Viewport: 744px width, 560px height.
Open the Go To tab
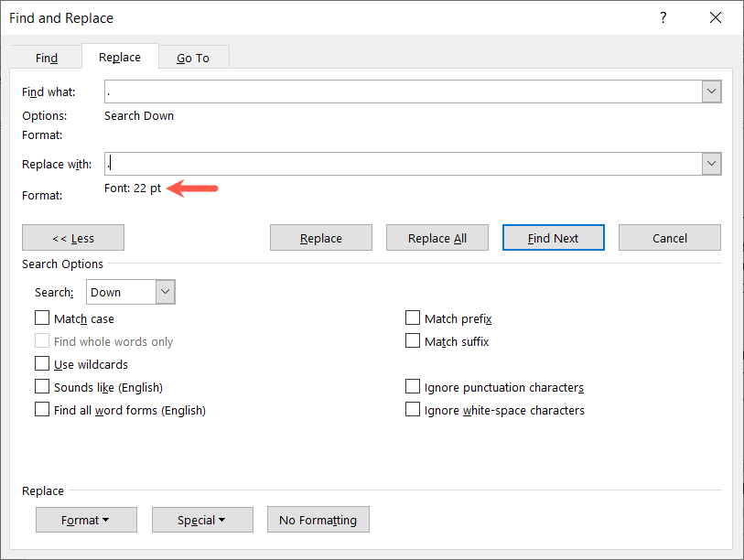(192, 58)
